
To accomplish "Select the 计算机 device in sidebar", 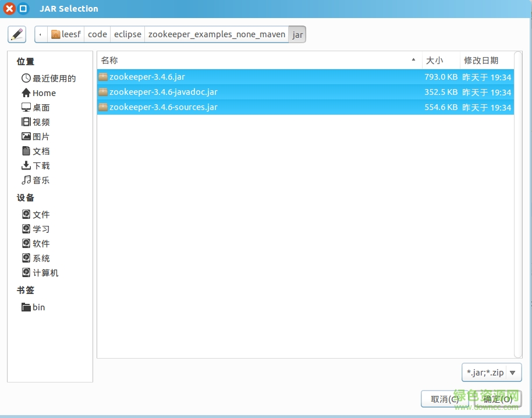I will (40, 273).
